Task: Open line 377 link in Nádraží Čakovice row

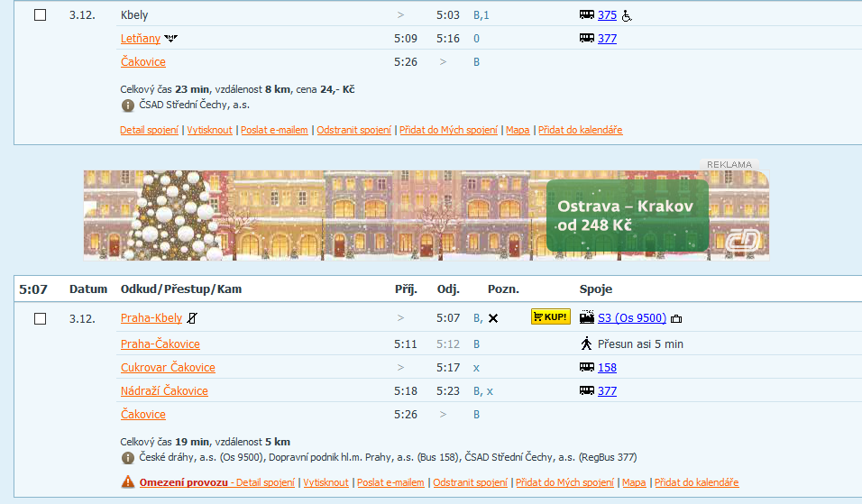Action: 607,390
